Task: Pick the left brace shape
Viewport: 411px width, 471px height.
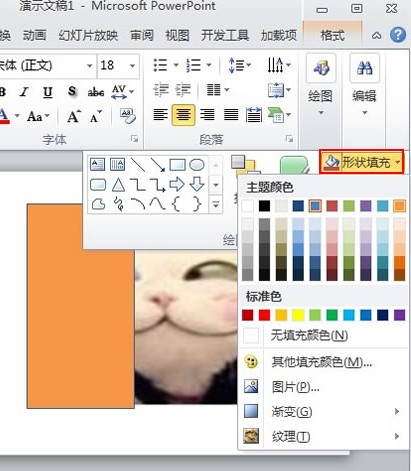Action: click(177, 204)
